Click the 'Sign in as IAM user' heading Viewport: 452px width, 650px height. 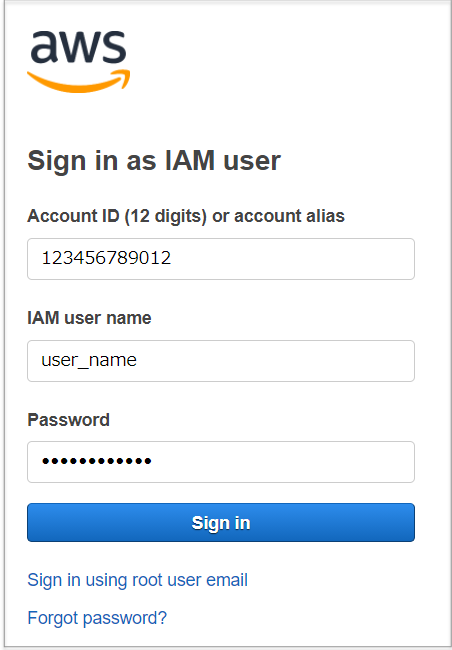pos(154,161)
